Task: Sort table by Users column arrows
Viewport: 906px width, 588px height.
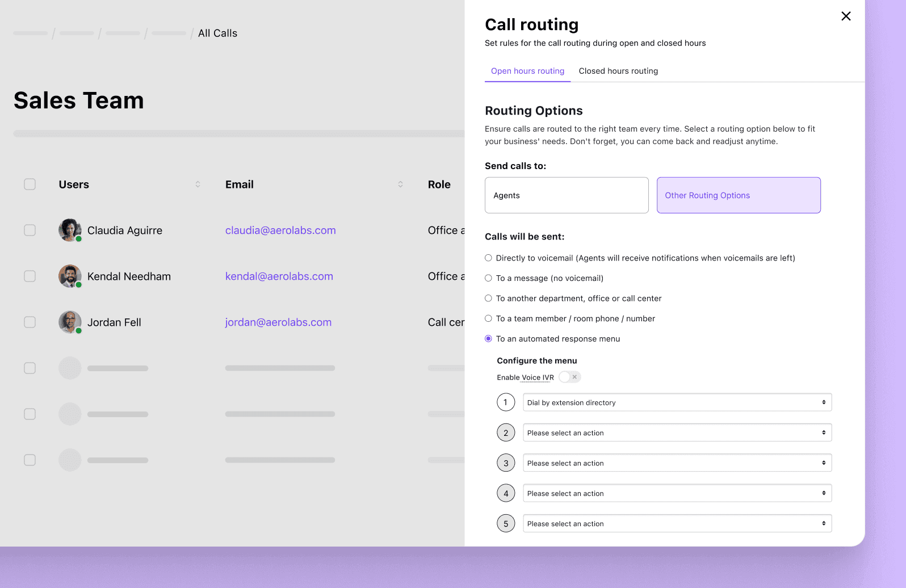Action: [198, 184]
